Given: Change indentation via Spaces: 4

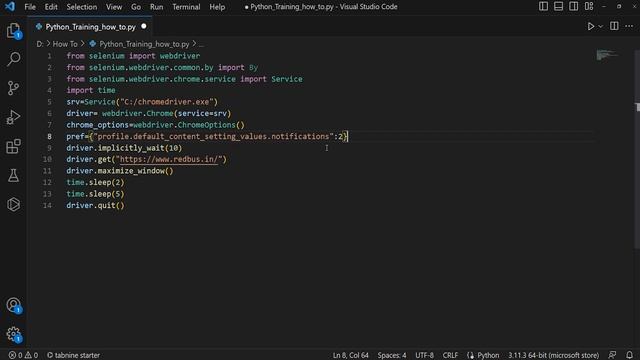Looking at the screenshot, I should click(x=392, y=355).
